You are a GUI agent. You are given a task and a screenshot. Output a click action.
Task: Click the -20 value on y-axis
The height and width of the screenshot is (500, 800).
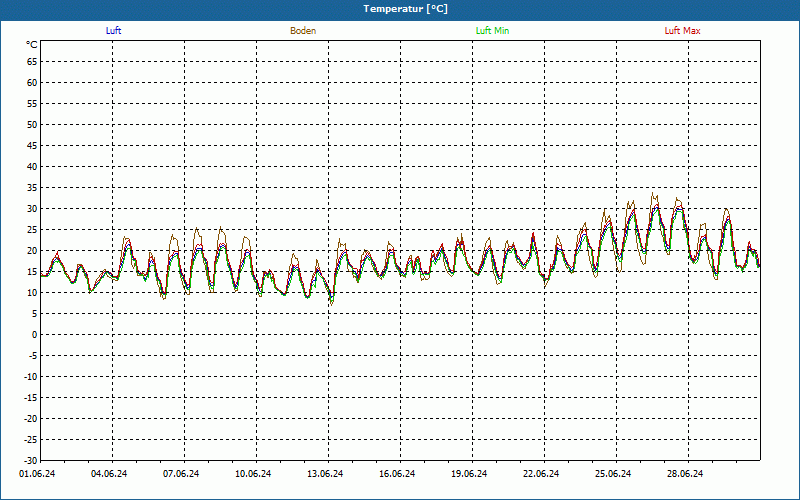[32, 418]
